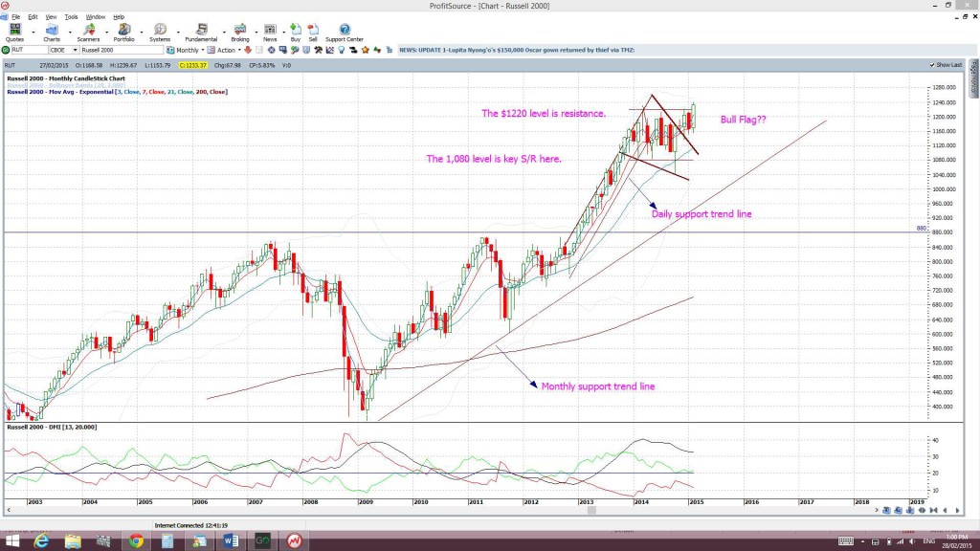Open the Monthly timeframe dropdown

point(203,50)
